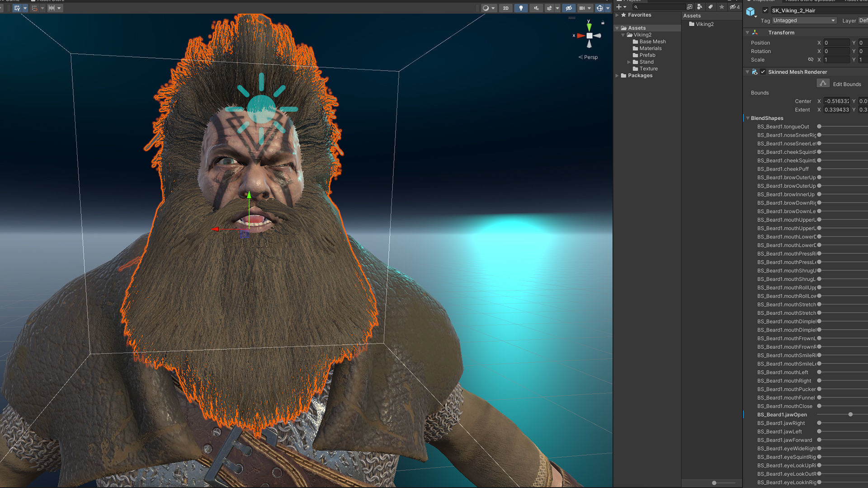868x488 pixels.
Task: Click the BS_Beard1.tongueOut slider handle
Action: point(819,127)
